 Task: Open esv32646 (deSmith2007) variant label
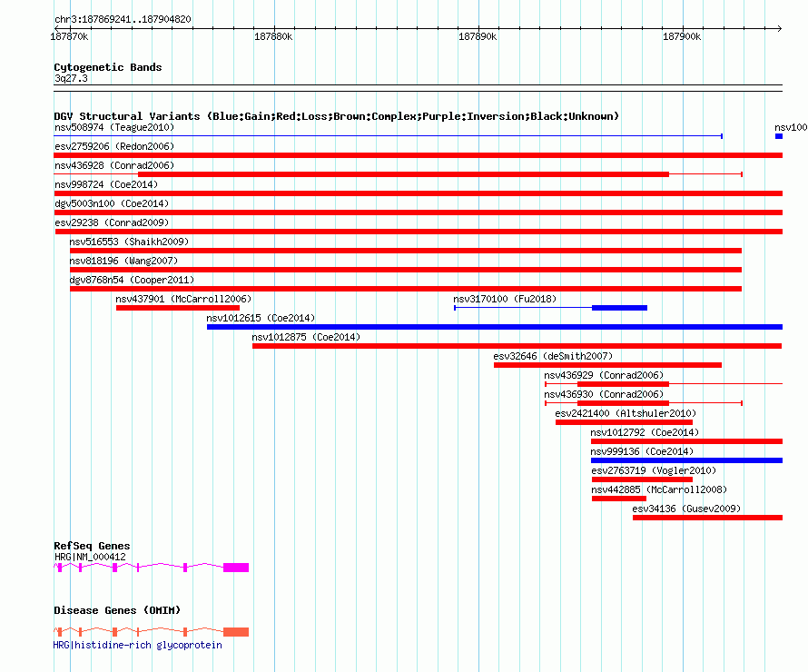coord(553,356)
